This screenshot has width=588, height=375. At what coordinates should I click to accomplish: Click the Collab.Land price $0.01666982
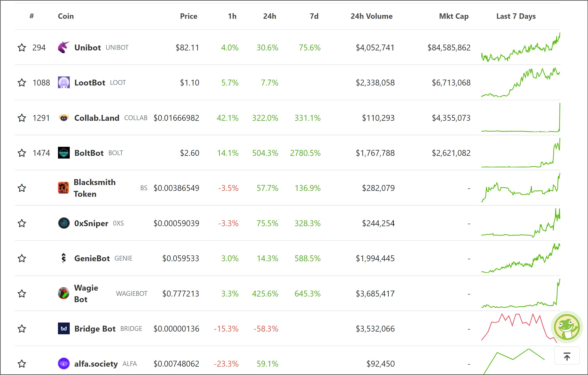point(176,118)
